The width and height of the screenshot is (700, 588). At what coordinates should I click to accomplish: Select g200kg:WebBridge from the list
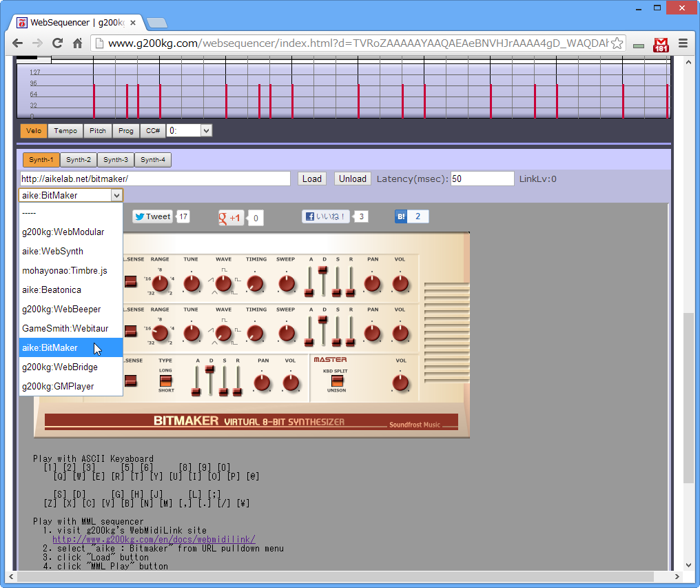point(71,367)
